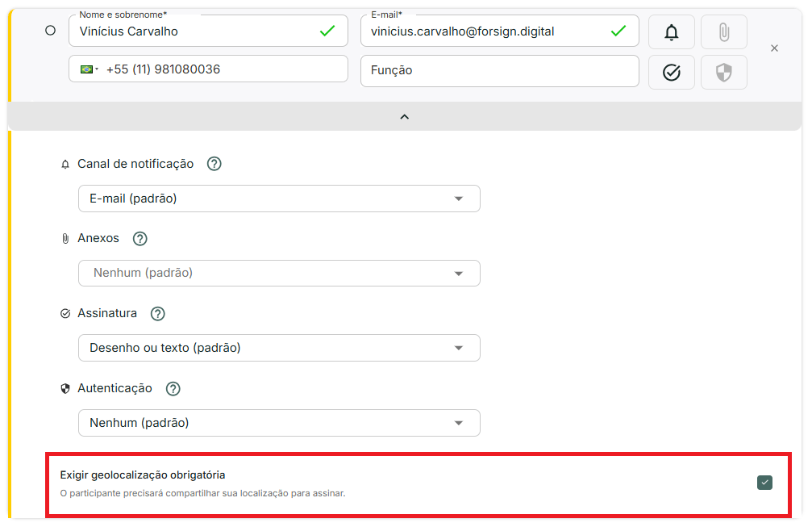The width and height of the screenshot is (812, 527).
Task: Click the notification bell icon button
Action: click(x=671, y=32)
